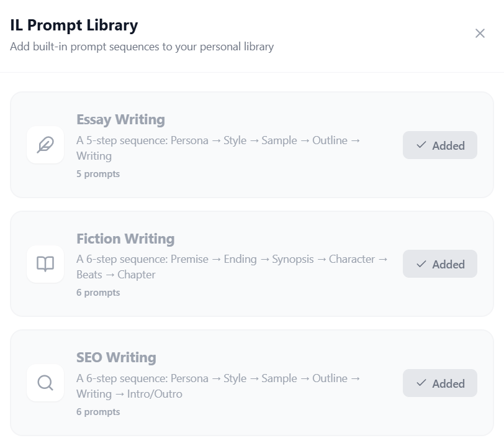Toggle the Added button for SEO Writing
This screenshot has width=504, height=443.
pyautogui.click(x=440, y=383)
